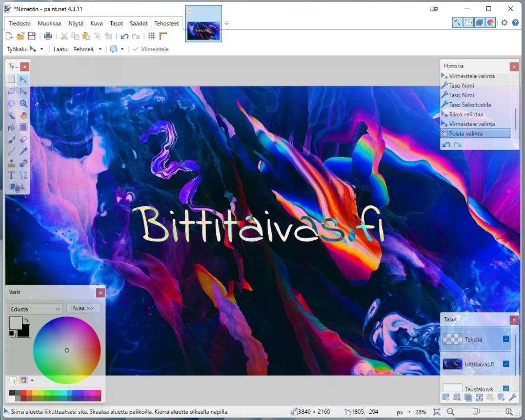Select the Zoom tool in the toolbox
Image resolution: width=525 pixels, height=420 pixels.
24,103
